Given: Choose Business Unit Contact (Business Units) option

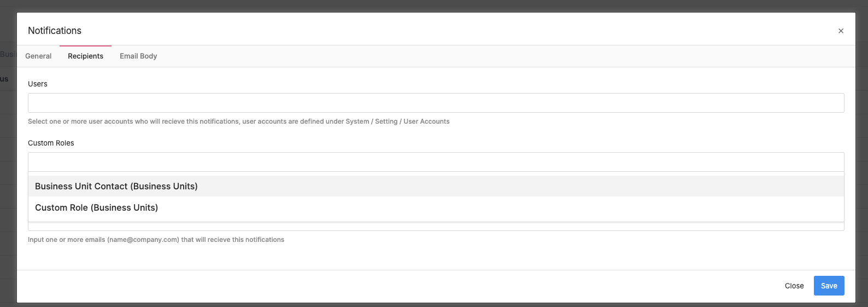Looking at the screenshot, I should pos(116,187).
